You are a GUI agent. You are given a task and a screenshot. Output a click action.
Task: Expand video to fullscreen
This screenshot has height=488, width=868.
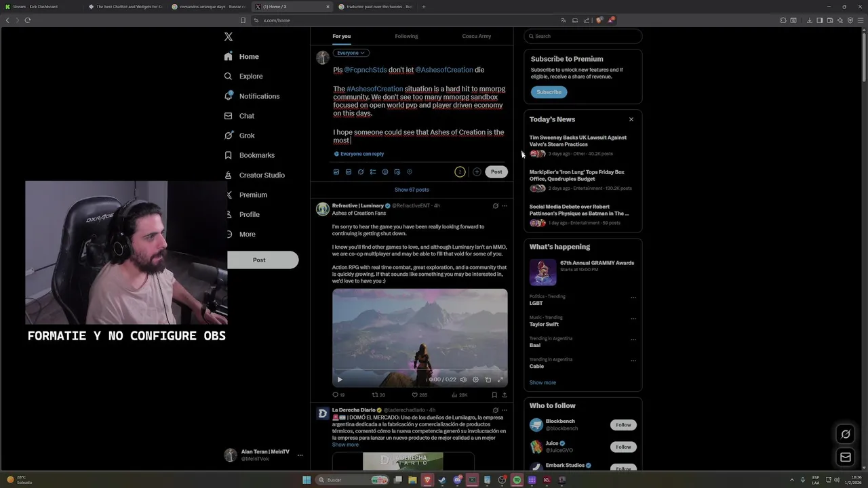tap(500, 380)
